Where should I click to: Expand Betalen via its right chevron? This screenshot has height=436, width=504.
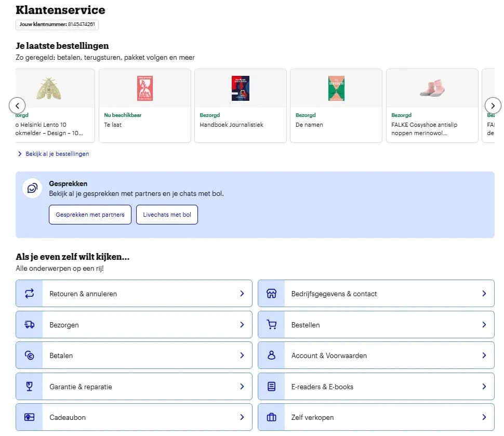point(242,355)
